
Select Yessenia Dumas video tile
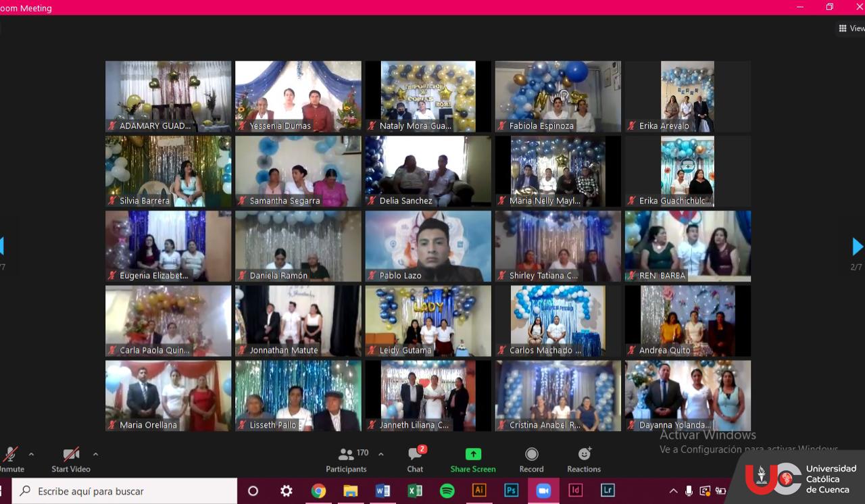click(298, 97)
